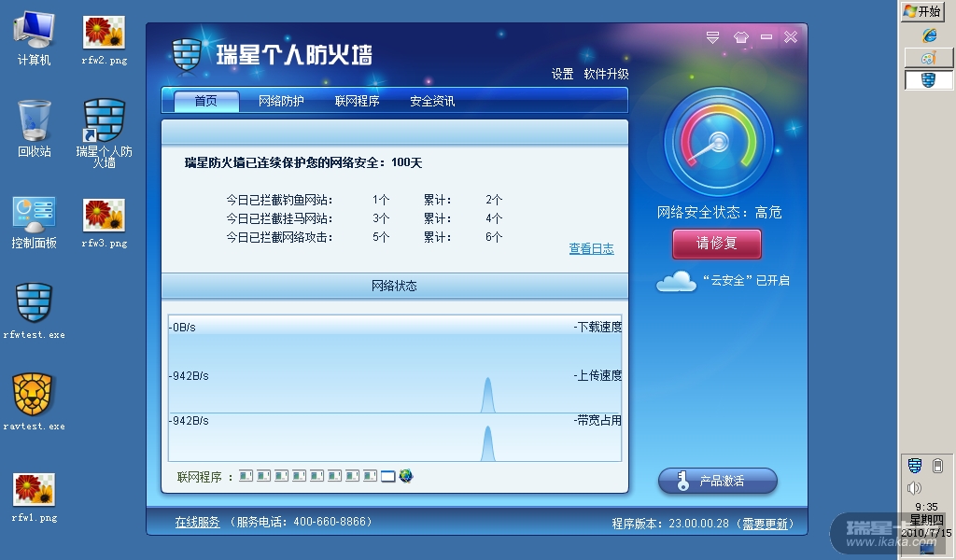Click the "云安全"已开启 status text
The height and width of the screenshot is (560, 956).
coord(746,280)
